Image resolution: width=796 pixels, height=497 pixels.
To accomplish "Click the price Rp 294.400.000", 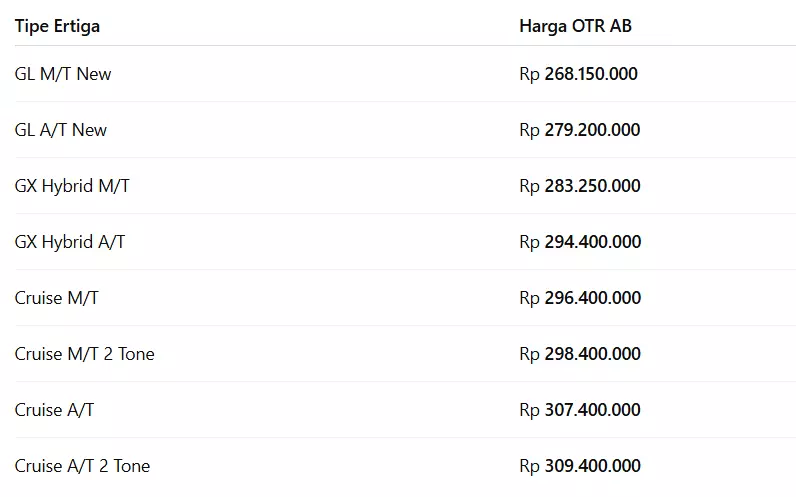I will (x=580, y=242).
